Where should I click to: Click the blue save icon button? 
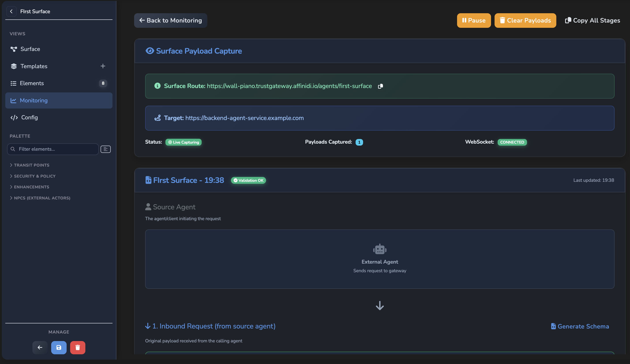coord(59,347)
